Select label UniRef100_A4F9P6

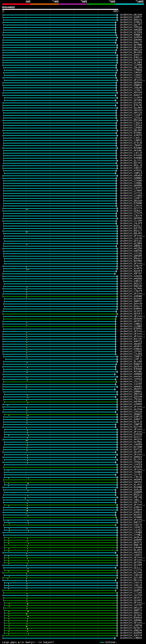coord(131,402)
